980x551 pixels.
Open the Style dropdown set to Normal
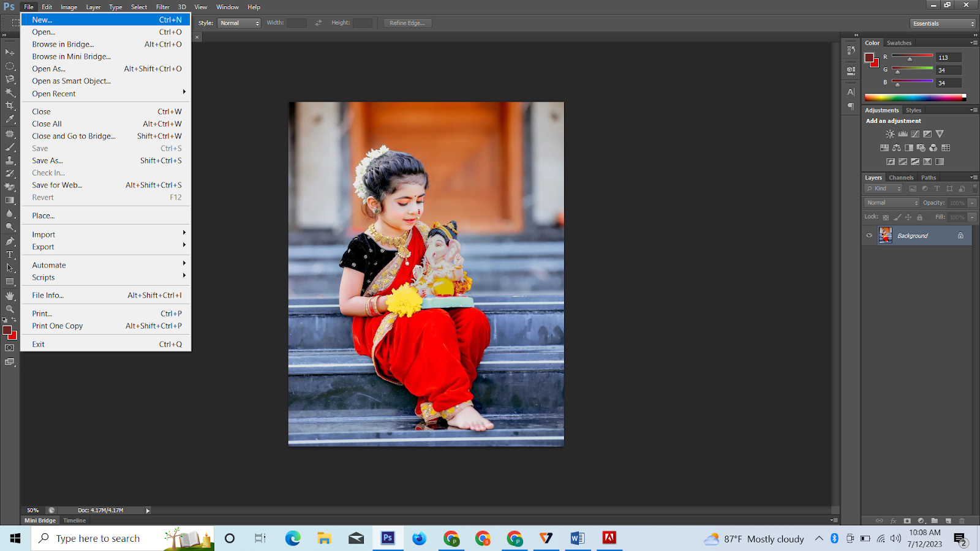point(239,23)
